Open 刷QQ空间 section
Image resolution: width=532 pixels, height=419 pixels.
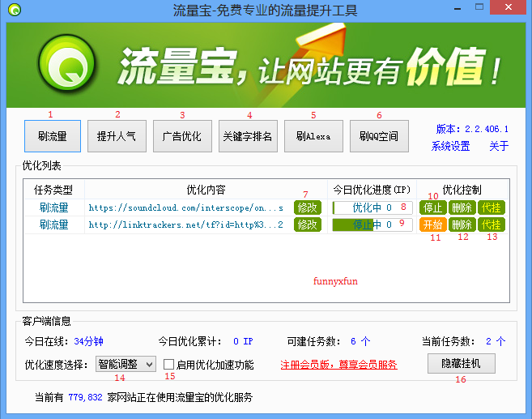tap(379, 136)
